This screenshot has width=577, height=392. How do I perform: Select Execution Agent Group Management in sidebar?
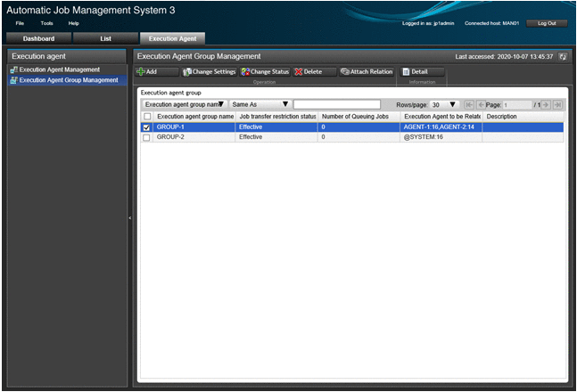click(x=69, y=80)
